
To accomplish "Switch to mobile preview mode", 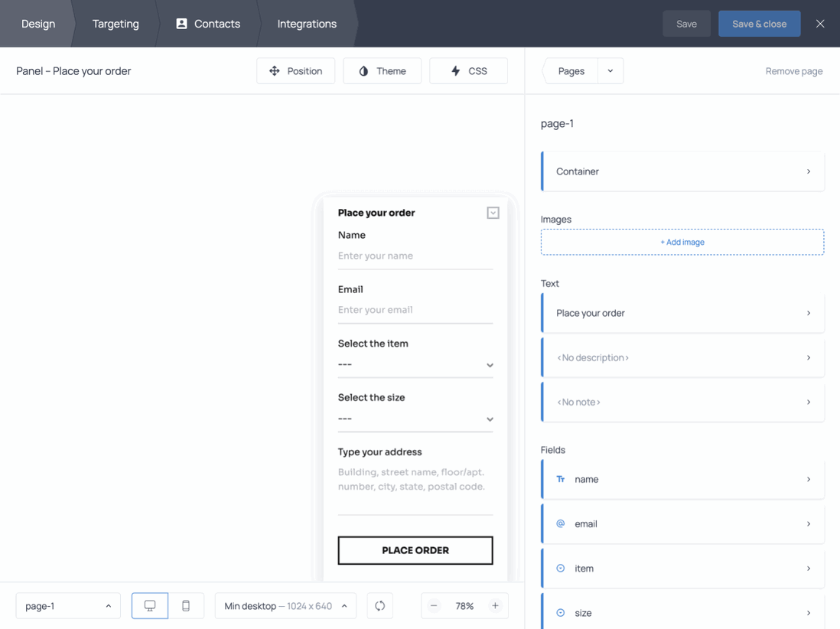I will pyautogui.click(x=186, y=605).
